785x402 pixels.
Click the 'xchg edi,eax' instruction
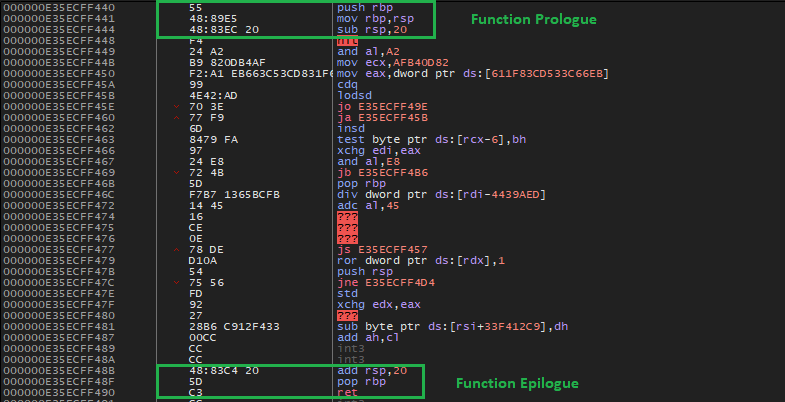pyautogui.click(x=379, y=151)
